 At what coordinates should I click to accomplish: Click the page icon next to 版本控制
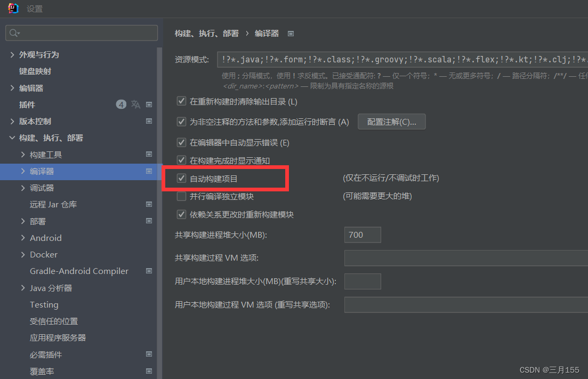point(149,121)
